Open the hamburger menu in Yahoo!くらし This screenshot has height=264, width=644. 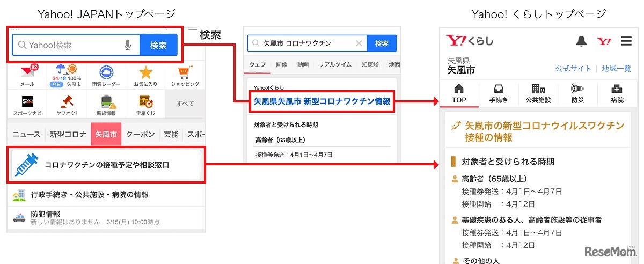tap(626, 41)
